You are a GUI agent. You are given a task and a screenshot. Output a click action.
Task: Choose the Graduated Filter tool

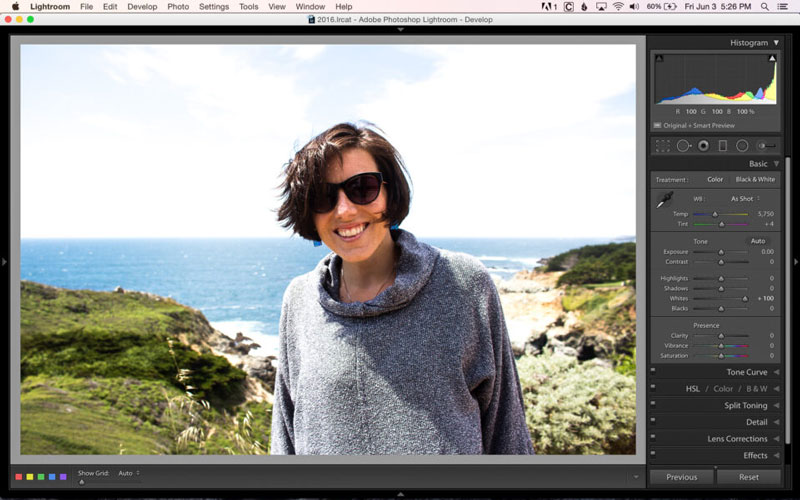[x=723, y=146]
